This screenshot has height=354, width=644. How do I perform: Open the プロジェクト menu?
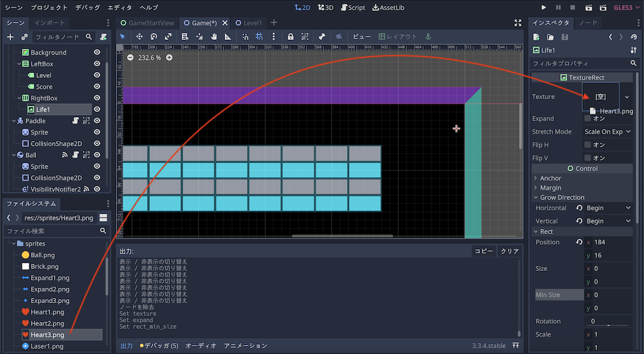[50, 7]
